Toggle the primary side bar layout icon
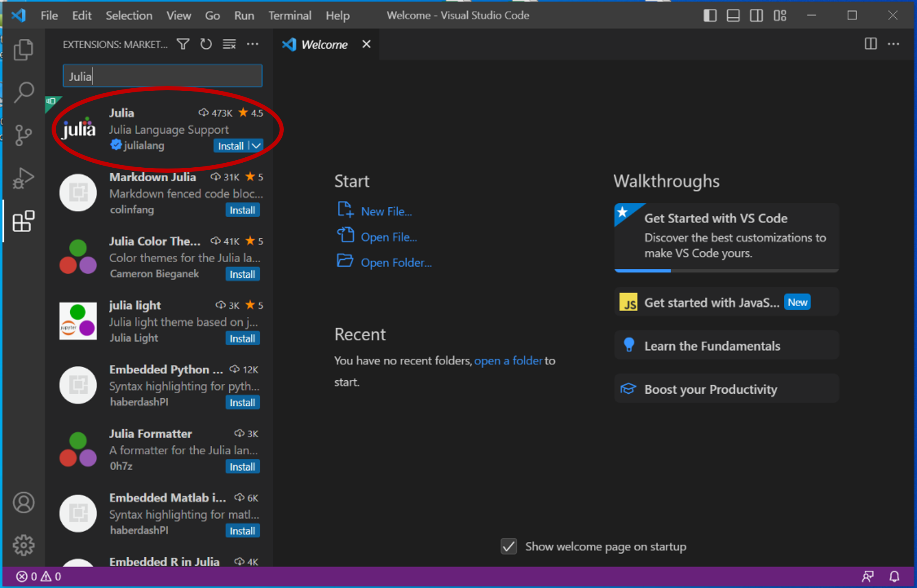917x588 pixels. click(x=710, y=16)
